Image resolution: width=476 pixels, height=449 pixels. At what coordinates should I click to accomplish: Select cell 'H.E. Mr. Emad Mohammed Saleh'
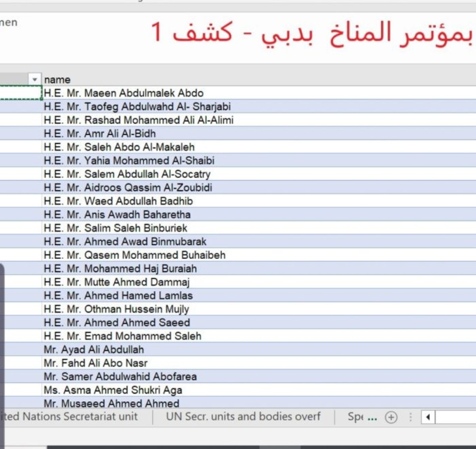259,336
